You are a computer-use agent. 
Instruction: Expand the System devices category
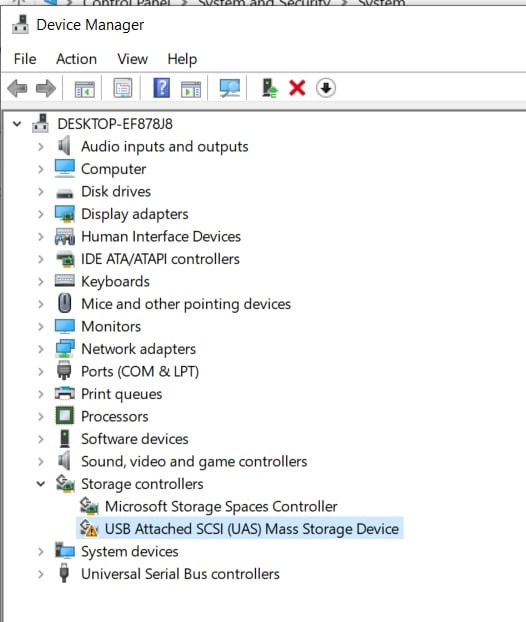click(x=40, y=552)
